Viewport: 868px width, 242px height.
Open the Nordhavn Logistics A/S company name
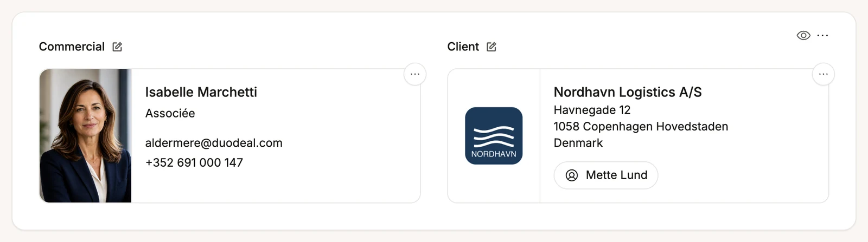[628, 92]
